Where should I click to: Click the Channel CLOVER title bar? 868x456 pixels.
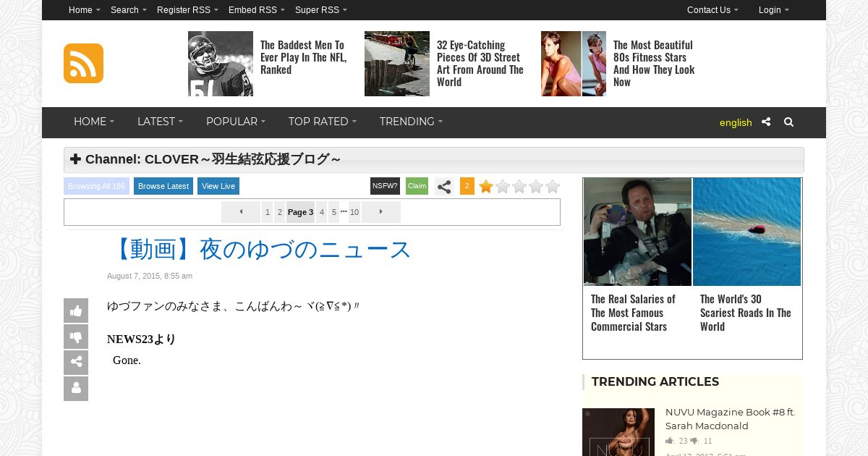click(x=434, y=160)
